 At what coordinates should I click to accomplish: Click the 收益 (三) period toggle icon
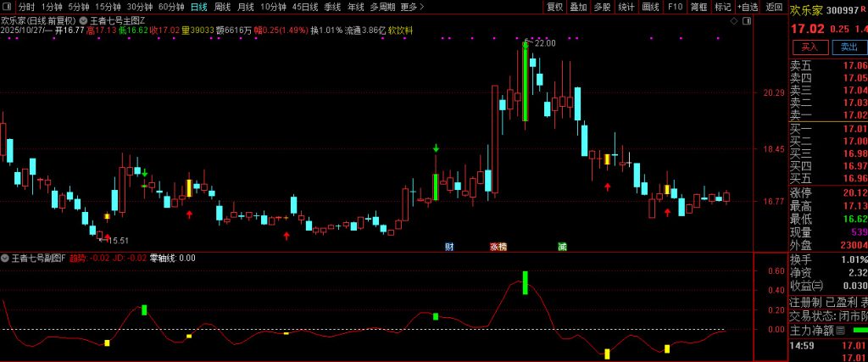(x=818, y=286)
